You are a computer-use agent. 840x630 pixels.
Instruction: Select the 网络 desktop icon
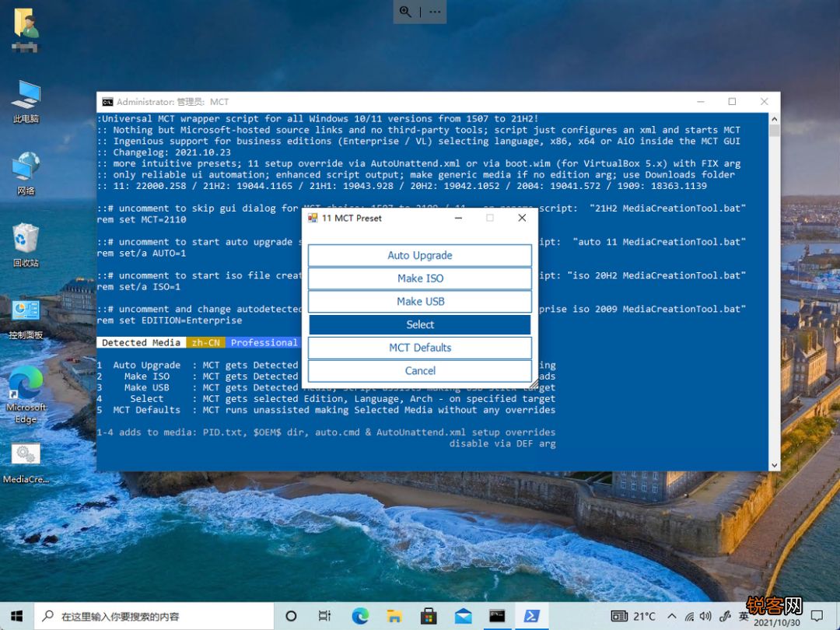coord(26,173)
